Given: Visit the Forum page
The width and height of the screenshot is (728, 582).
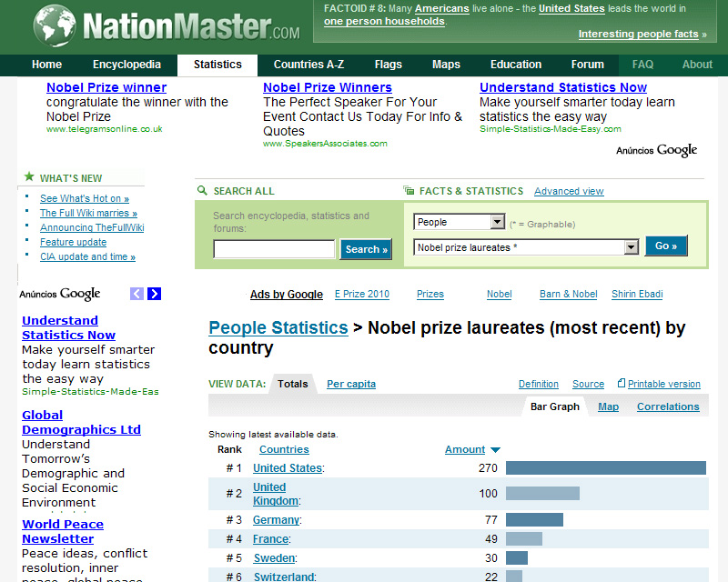Looking at the screenshot, I should coord(587,65).
